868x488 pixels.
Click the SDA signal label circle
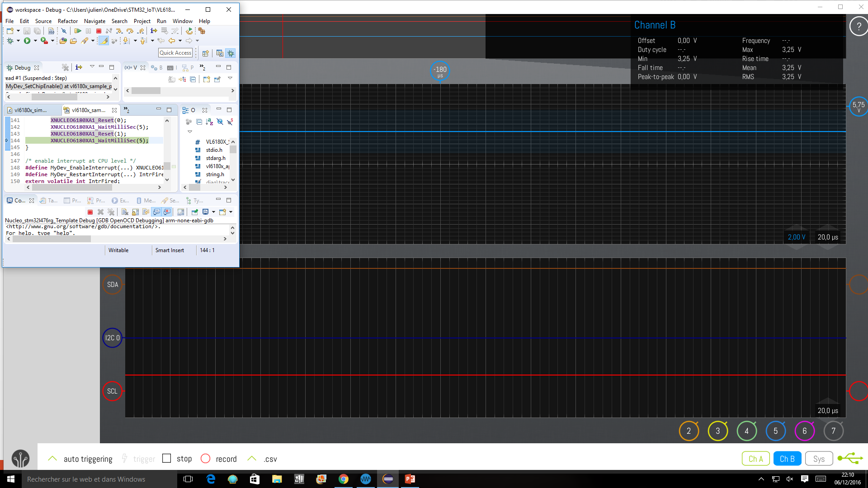[x=113, y=285]
